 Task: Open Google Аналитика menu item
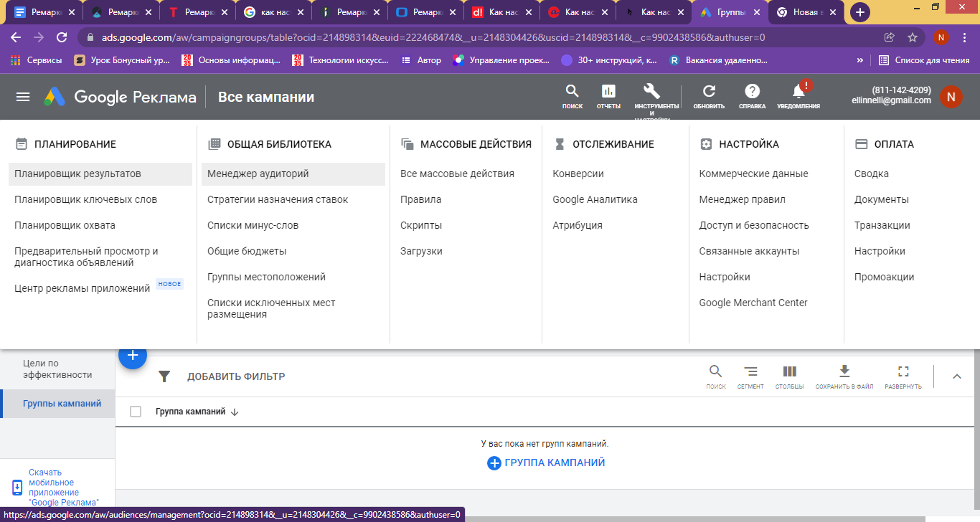click(595, 199)
